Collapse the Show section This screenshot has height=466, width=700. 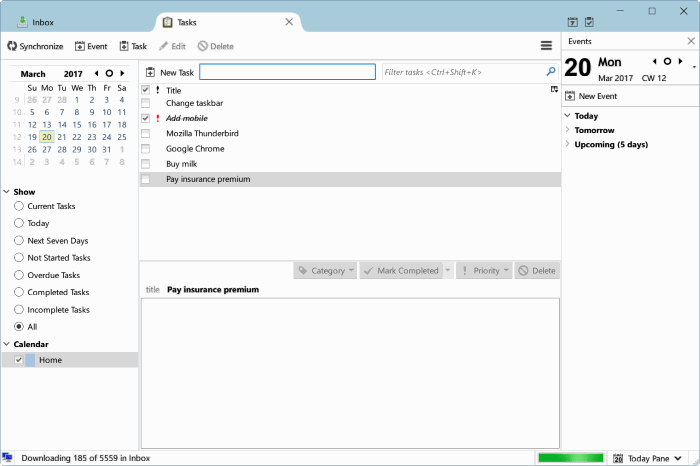7,191
